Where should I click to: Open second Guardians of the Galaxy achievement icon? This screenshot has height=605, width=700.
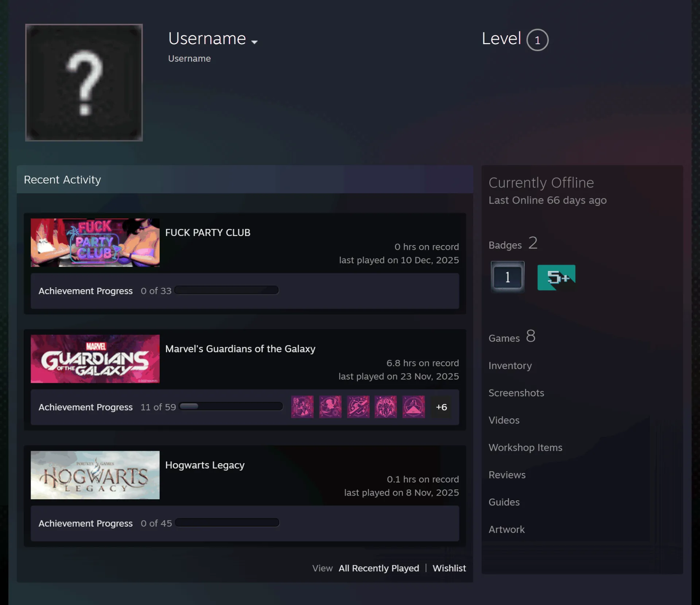(330, 407)
